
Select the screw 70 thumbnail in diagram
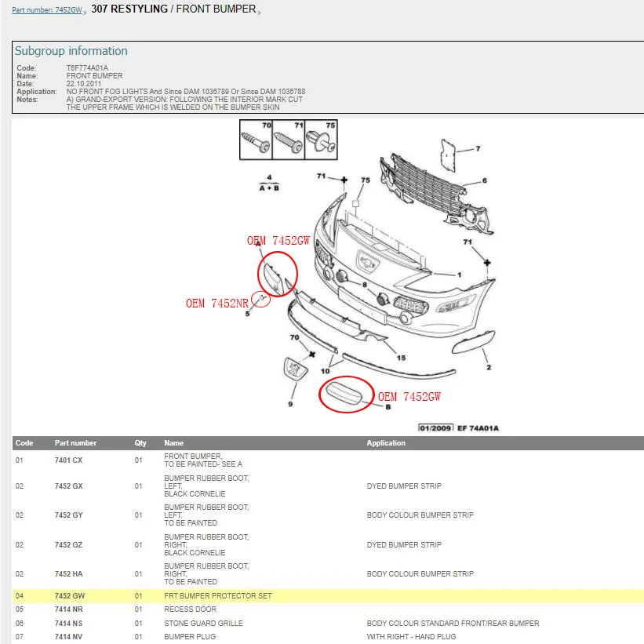coord(256,140)
